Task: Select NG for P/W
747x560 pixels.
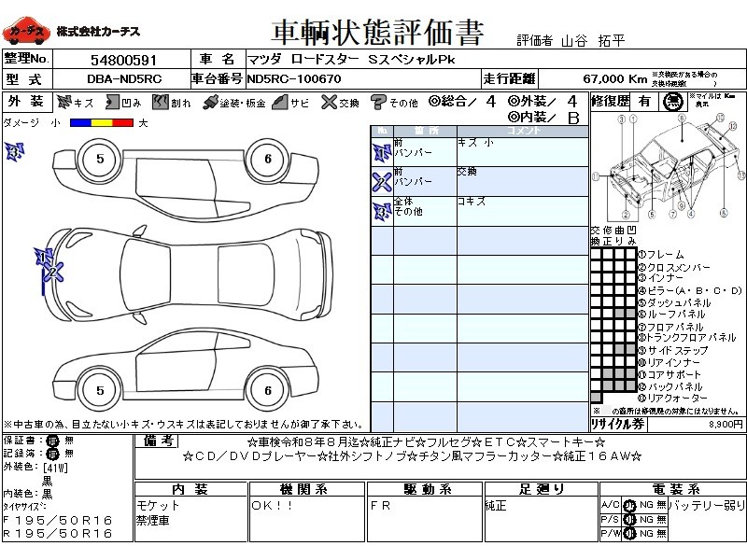Action: pos(646,533)
